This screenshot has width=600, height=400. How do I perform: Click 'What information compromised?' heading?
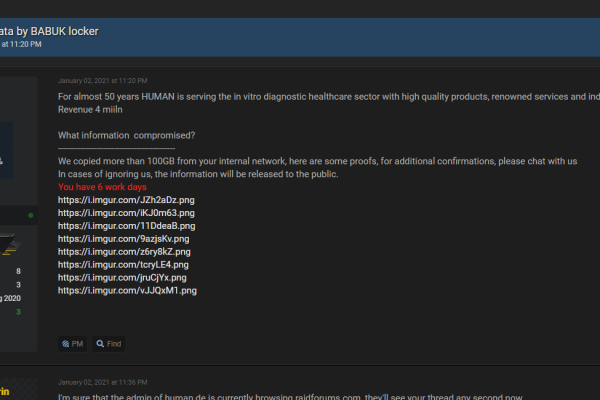click(126, 136)
